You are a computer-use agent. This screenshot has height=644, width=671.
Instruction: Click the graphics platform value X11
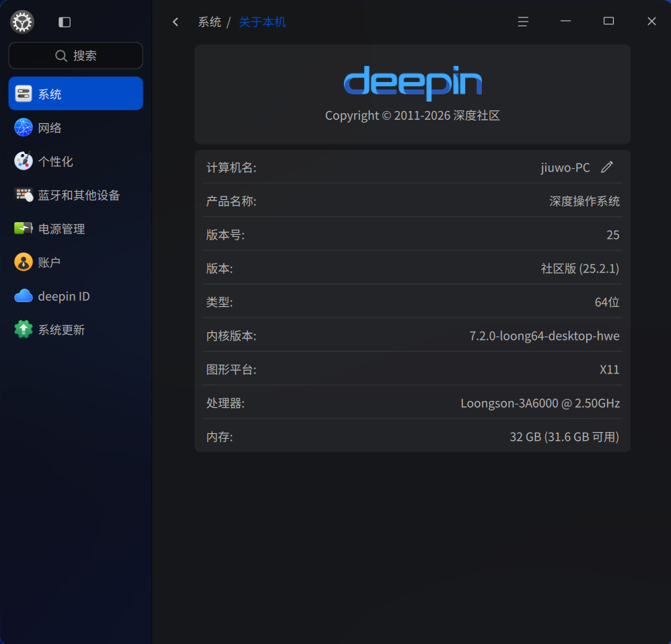click(609, 369)
